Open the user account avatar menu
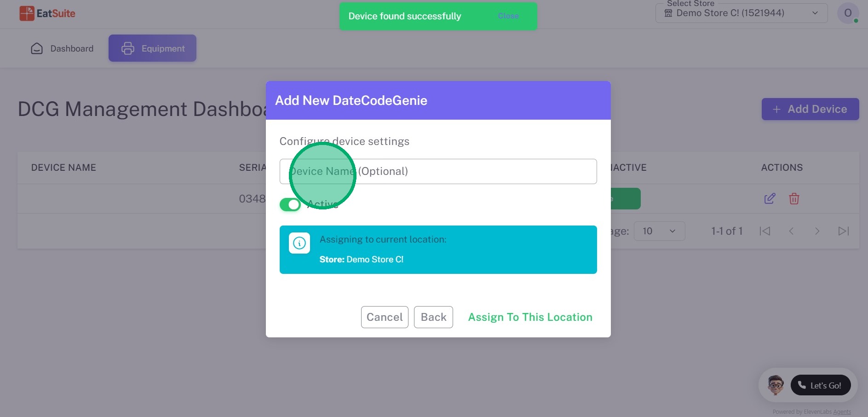The image size is (868, 417). click(848, 13)
